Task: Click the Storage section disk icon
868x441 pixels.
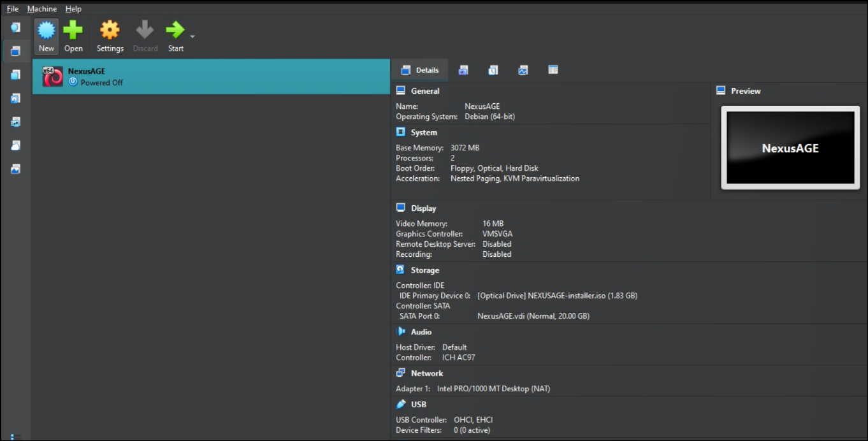Action: (x=401, y=270)
